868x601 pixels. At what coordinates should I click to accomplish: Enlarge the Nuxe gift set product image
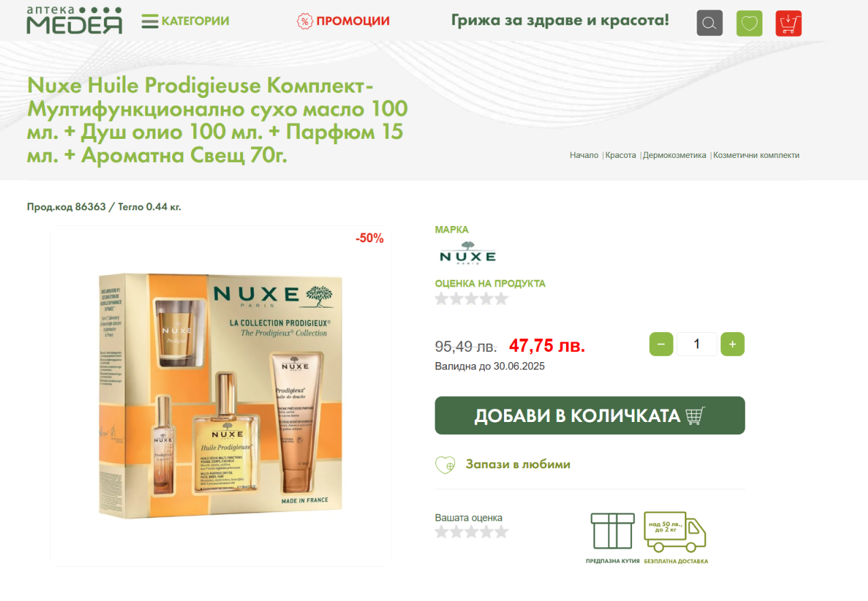point(220,395)
